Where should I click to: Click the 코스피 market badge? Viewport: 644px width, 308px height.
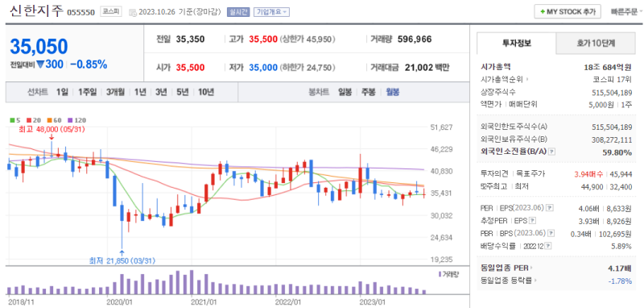pyautogui.click(x=111, y=11)
